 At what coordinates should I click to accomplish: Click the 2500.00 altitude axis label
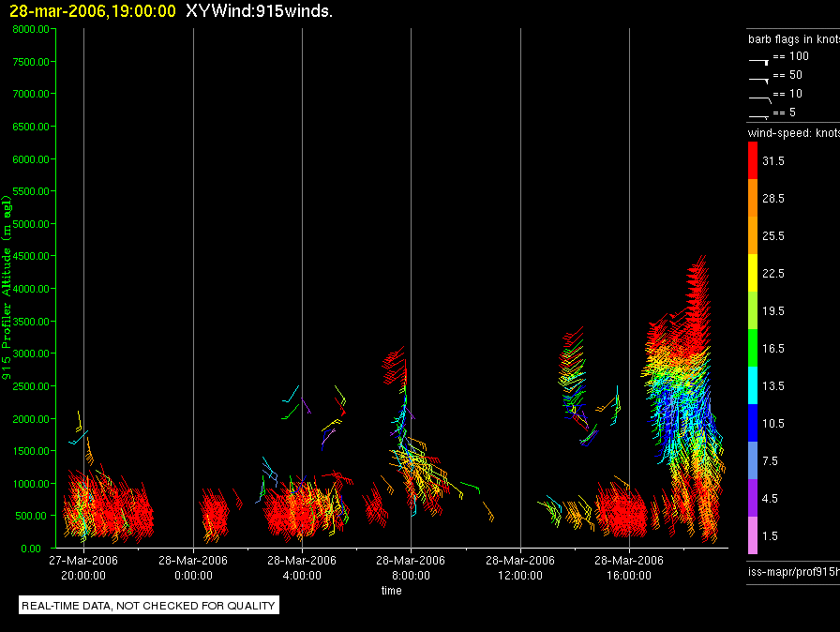[31, 386]
